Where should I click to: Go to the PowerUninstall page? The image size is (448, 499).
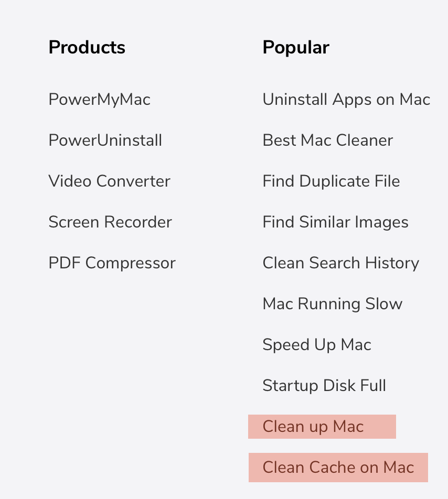click(105, 140)
